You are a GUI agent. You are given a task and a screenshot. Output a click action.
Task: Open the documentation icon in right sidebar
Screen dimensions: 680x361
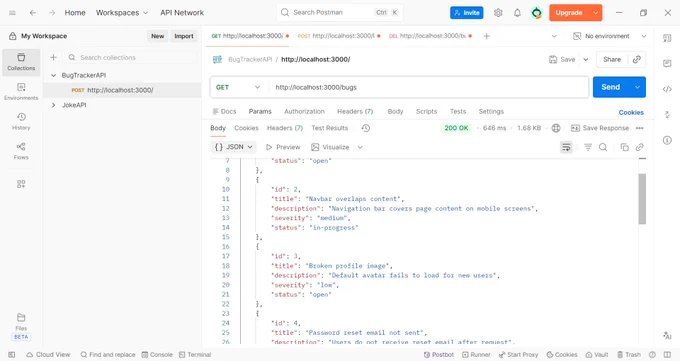pos(667,38)
